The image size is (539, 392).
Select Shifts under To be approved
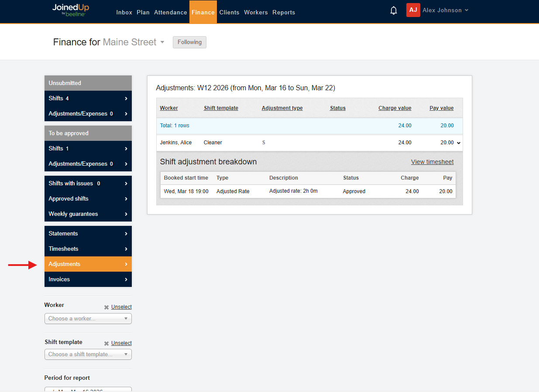click(x=88, y=148)
